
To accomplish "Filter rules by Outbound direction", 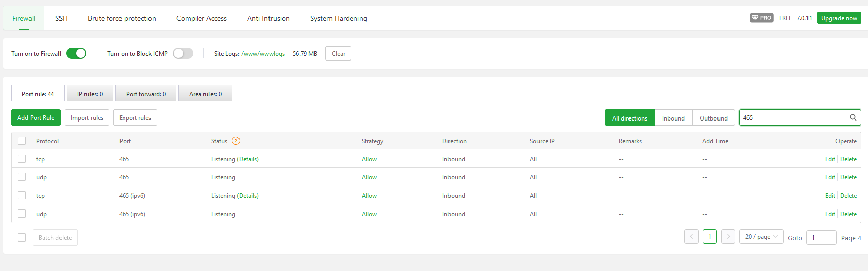I will click(713, 118).
